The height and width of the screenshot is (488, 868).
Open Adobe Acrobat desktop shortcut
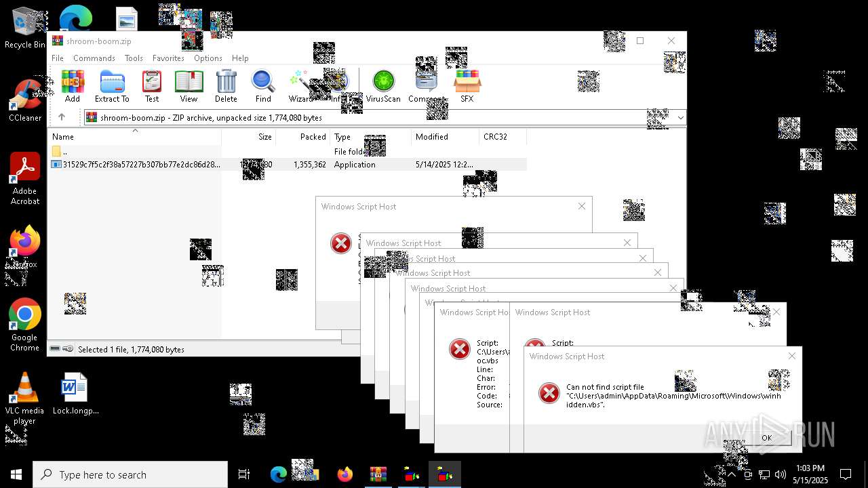(x=25, y=179)
